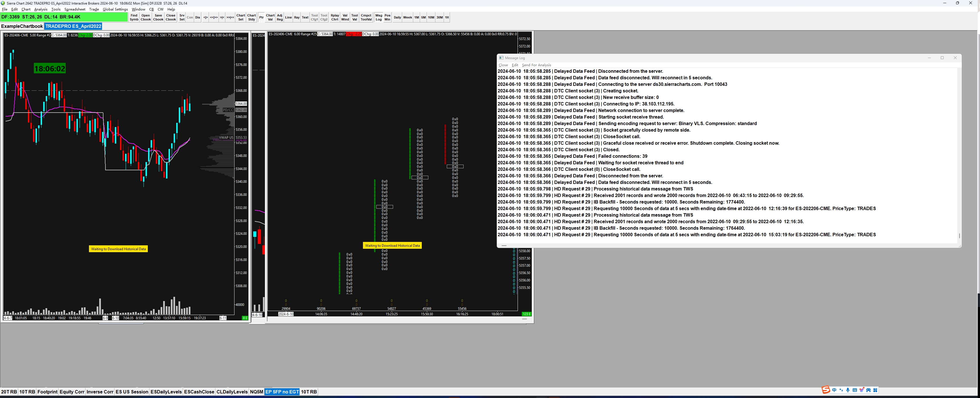Click the Rplay Chrt replay button

(335, 18)
